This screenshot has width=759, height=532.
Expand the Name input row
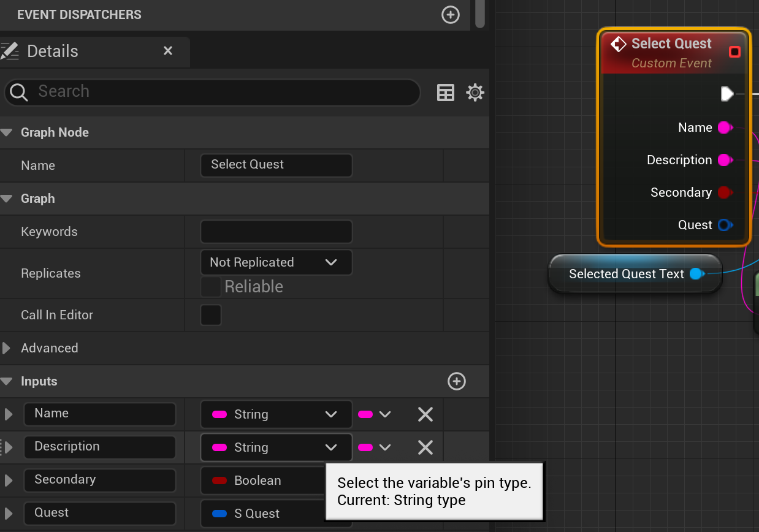pos(9,414)
